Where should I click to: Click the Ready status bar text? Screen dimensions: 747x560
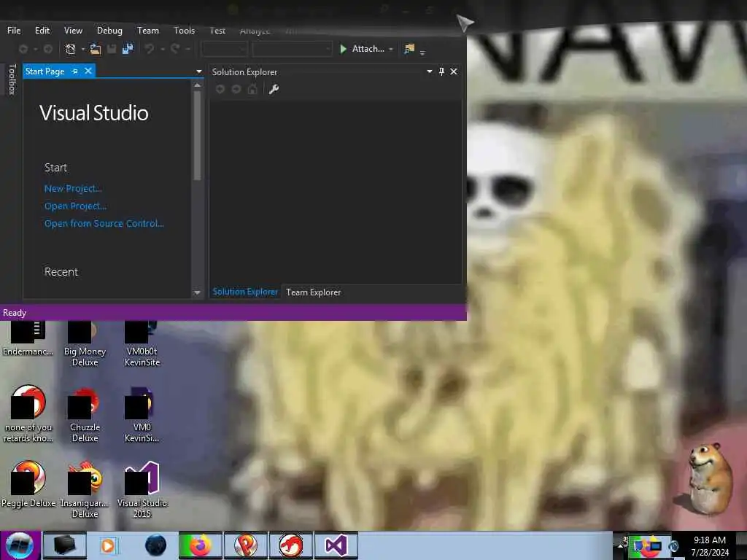pyautogui.click(x=15, y=313)
